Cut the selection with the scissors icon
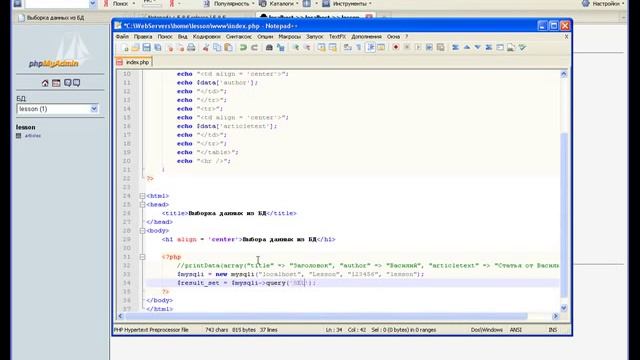Image resolution: width=640 pixels, height=360 pixels. (206, 48)
